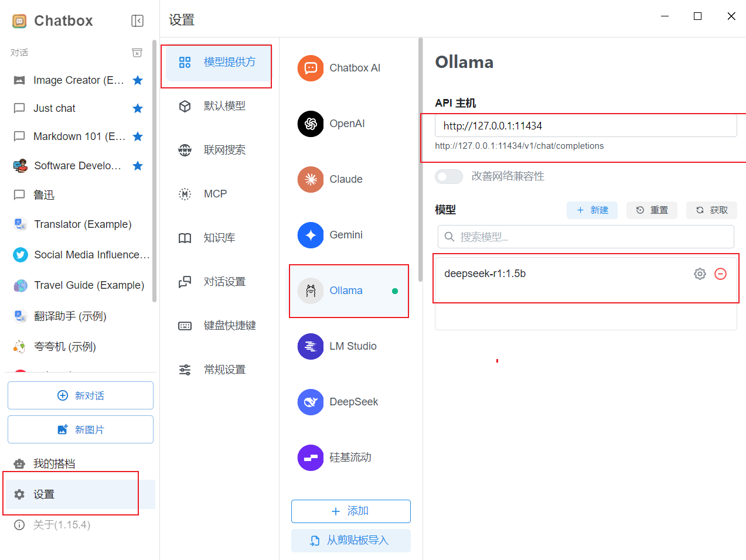Remove the deepseek-r1:1.5b model via minus icon
This screenshot has height=560, width=746.
coord(721,274)
